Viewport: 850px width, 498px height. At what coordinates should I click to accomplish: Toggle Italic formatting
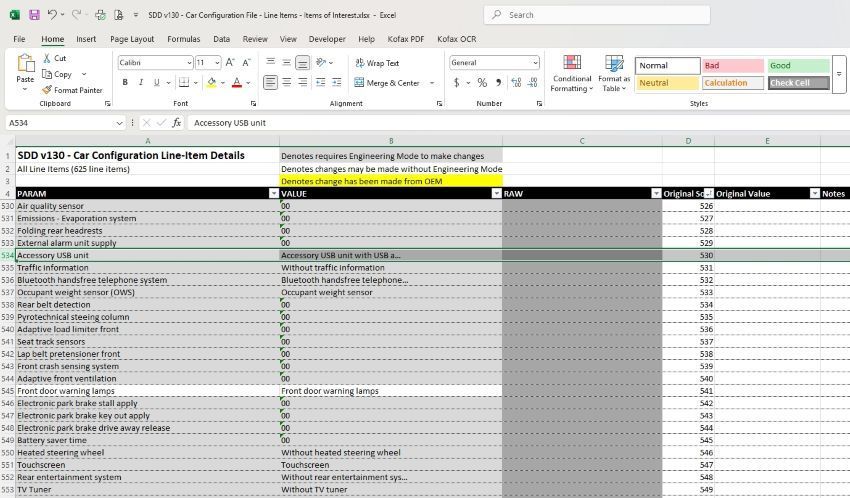point(141,83)
